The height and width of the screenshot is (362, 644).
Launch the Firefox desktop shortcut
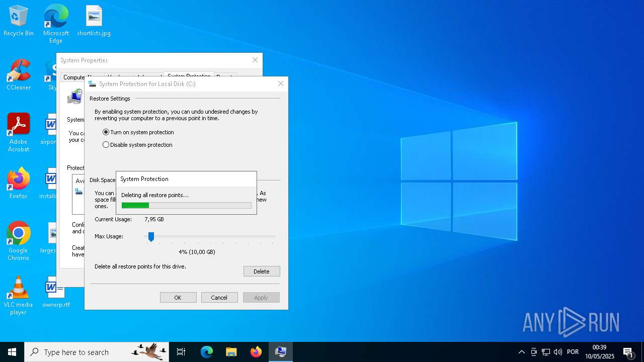click(19, 184)
